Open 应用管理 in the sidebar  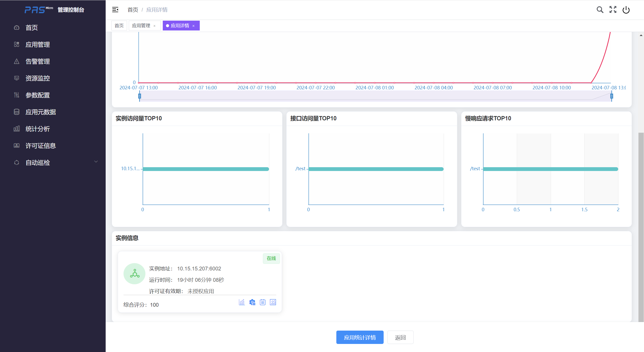click(38, 45)
